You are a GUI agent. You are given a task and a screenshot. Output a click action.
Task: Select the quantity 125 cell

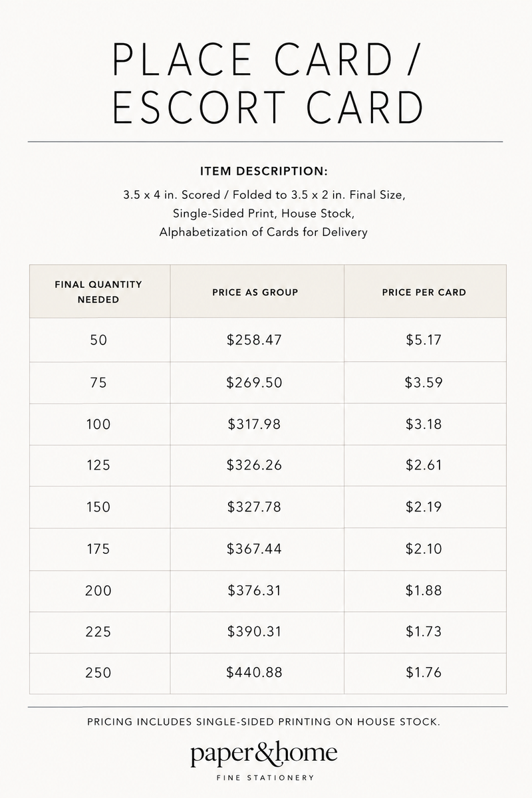click(x=98, y=465)
